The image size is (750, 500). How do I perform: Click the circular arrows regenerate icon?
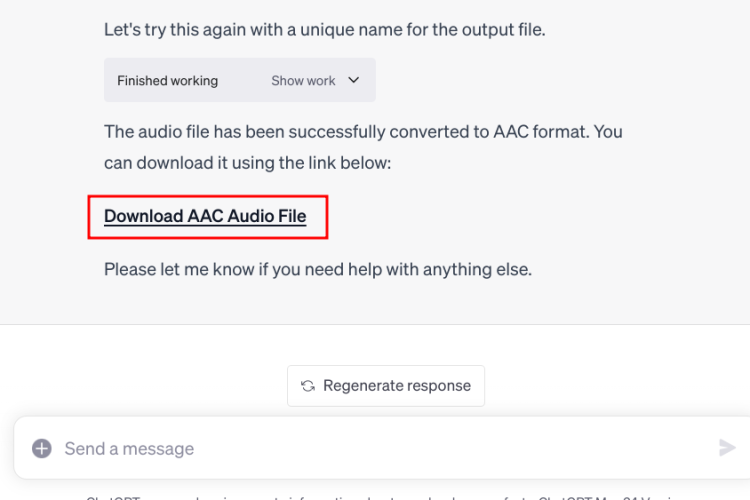308,386
